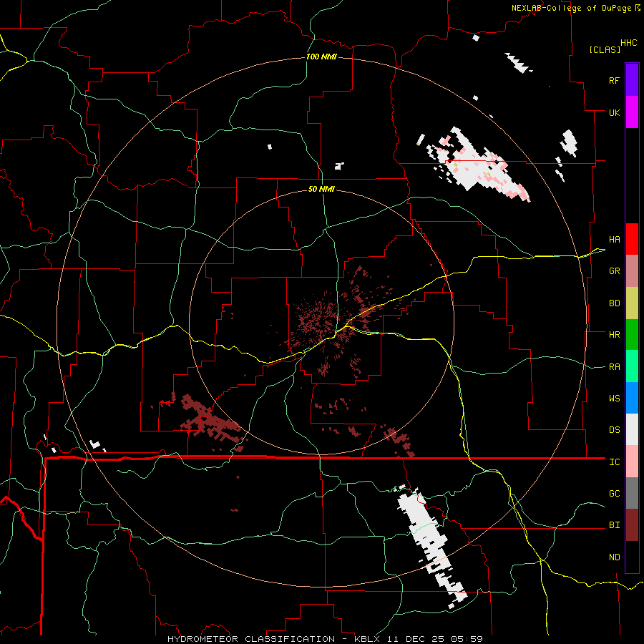This screenshot has height=644, width=644.
Task: Click the "ND" legend label
Action: tap(615, 557)
